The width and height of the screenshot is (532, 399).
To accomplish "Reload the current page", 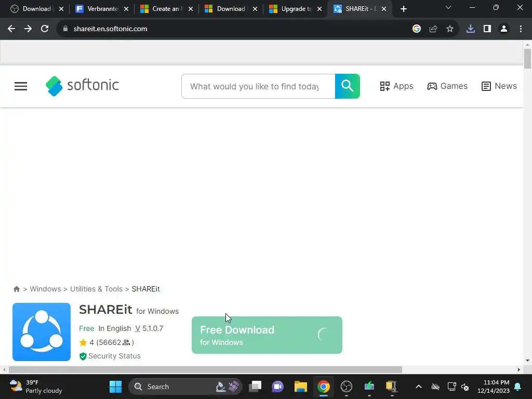I will click(45, 29).
